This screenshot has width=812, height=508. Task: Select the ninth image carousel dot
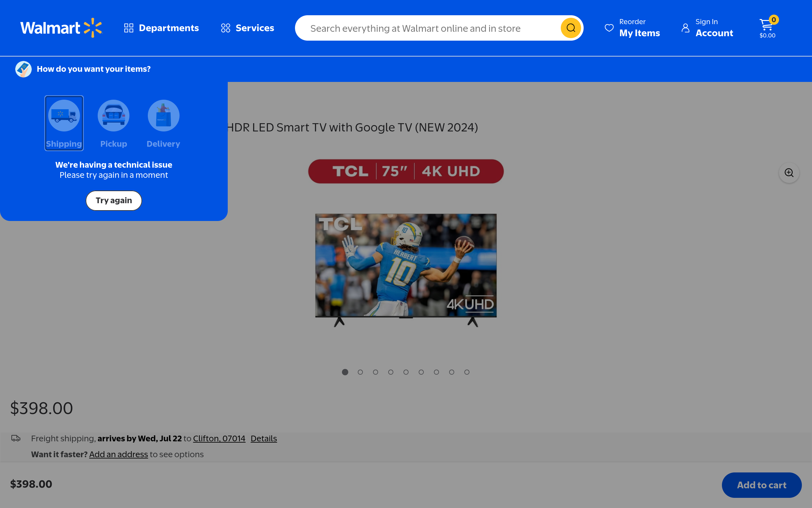click(x=467, y=372)
